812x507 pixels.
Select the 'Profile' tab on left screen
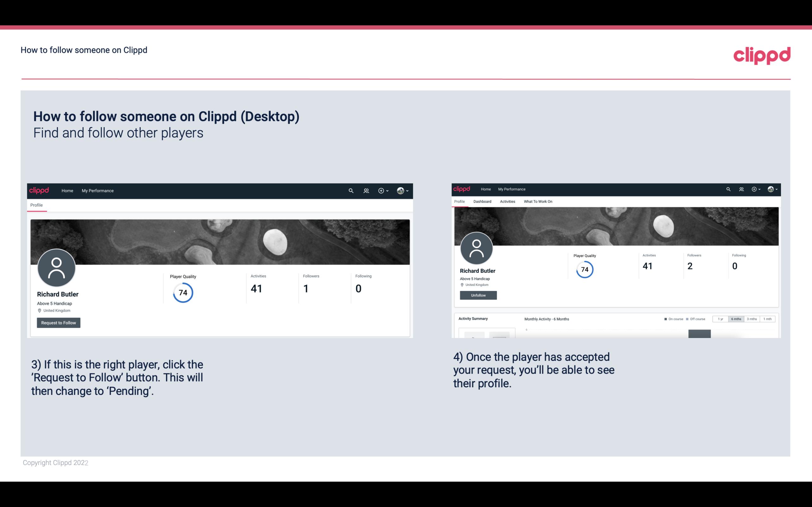[36, 205]
